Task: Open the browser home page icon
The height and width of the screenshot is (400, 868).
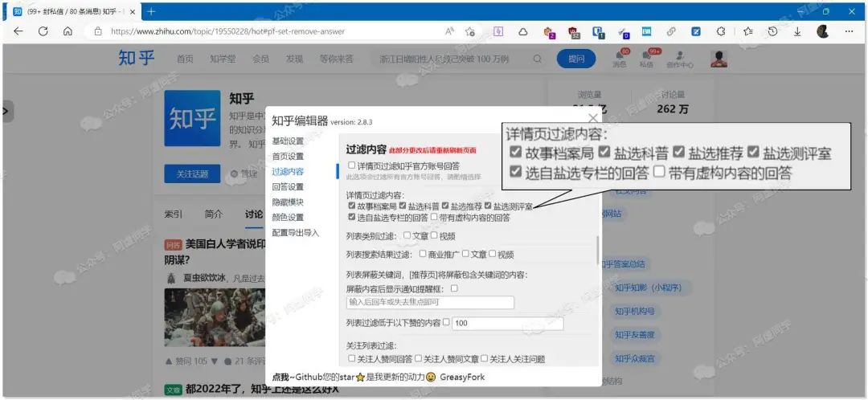Action: coord(68,31)
